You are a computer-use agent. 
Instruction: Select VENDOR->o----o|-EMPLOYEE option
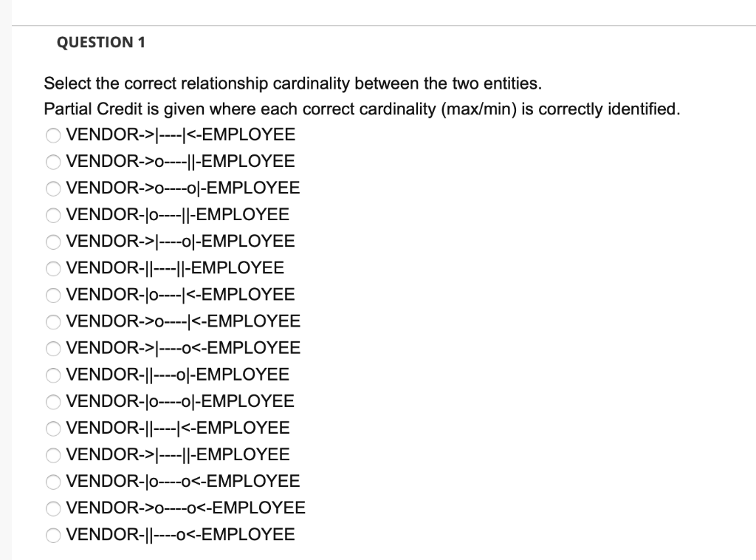52,188
